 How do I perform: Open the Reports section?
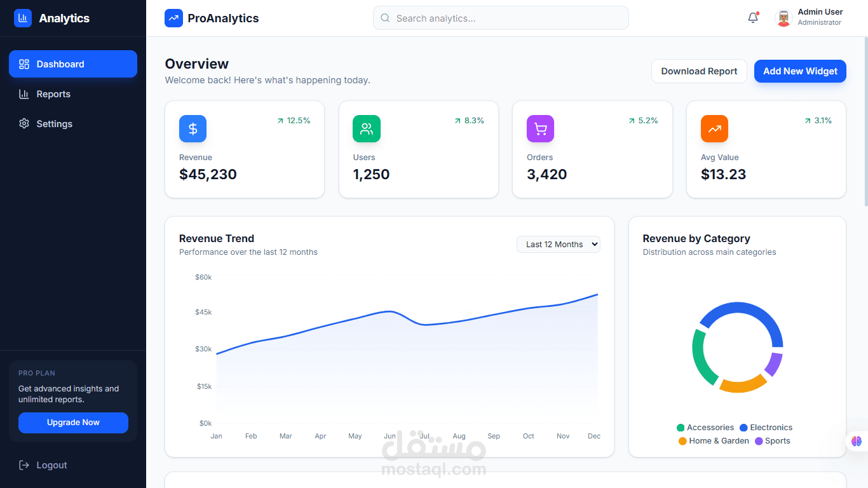[53, 94]
